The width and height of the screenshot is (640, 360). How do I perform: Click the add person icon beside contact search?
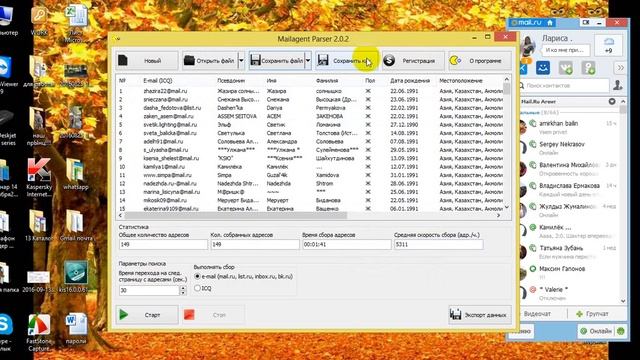(x=618, y=85)
